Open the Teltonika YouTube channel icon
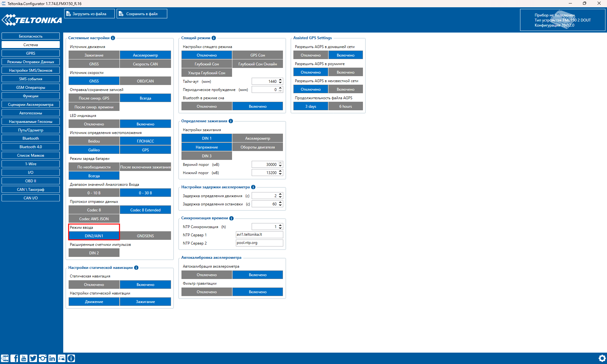Image resolution: width=607 pixels, height=364 pixels. [x=24, y=358]
